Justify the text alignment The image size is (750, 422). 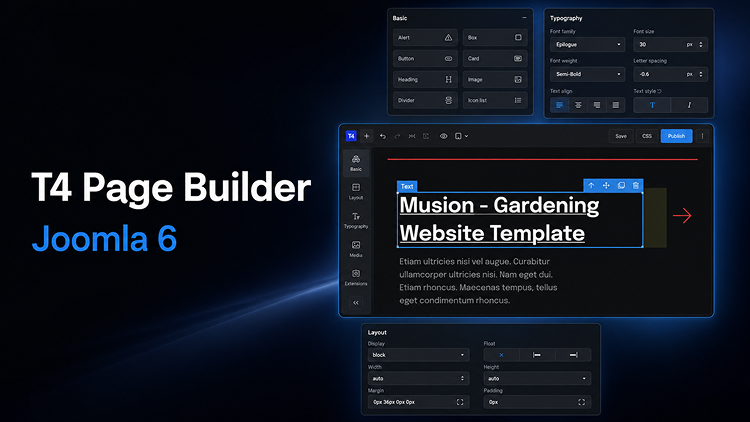616,105
